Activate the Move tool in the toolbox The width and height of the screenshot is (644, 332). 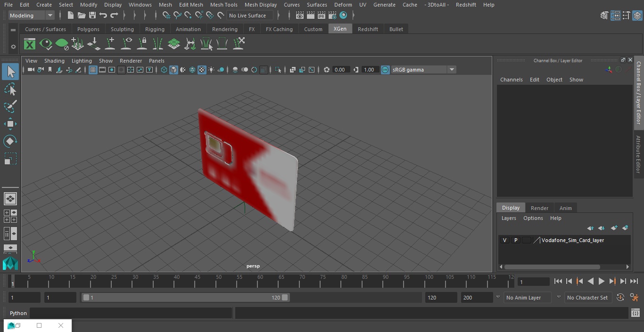pos(10,124)
